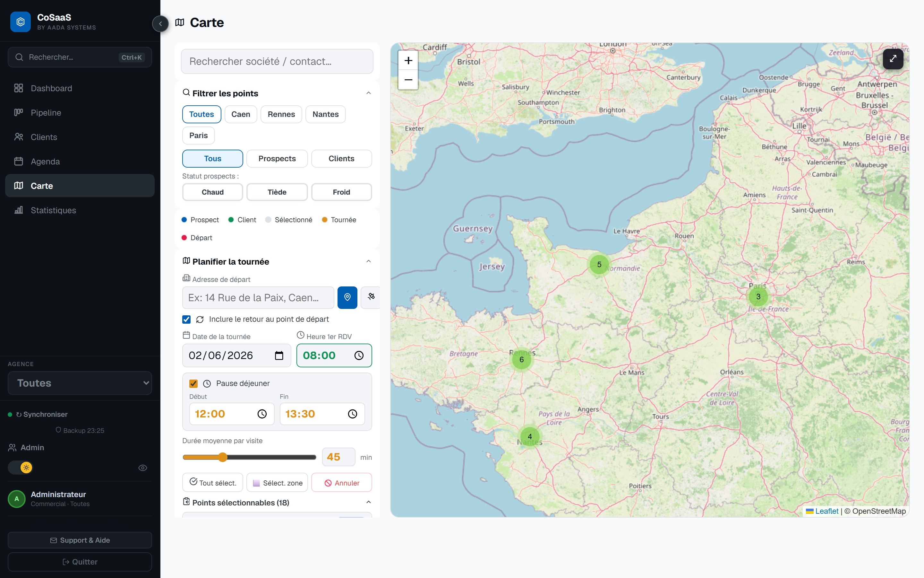The image size is (924, 578).
Task: Click the locate position pin button
Action: click(x=347, y=297)
